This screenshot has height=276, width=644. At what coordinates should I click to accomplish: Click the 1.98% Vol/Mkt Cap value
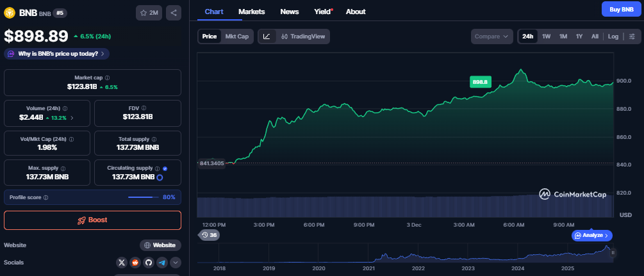point(47,147)
